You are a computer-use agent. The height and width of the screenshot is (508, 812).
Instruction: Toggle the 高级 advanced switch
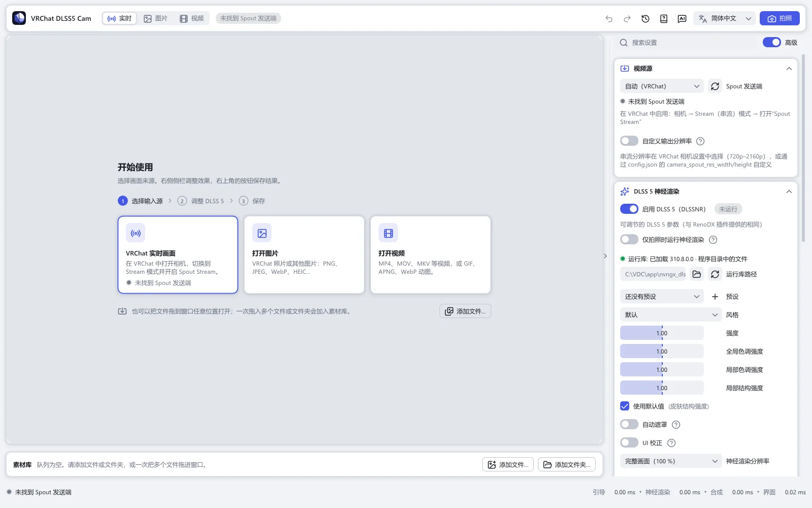click(x=772, y=42)
